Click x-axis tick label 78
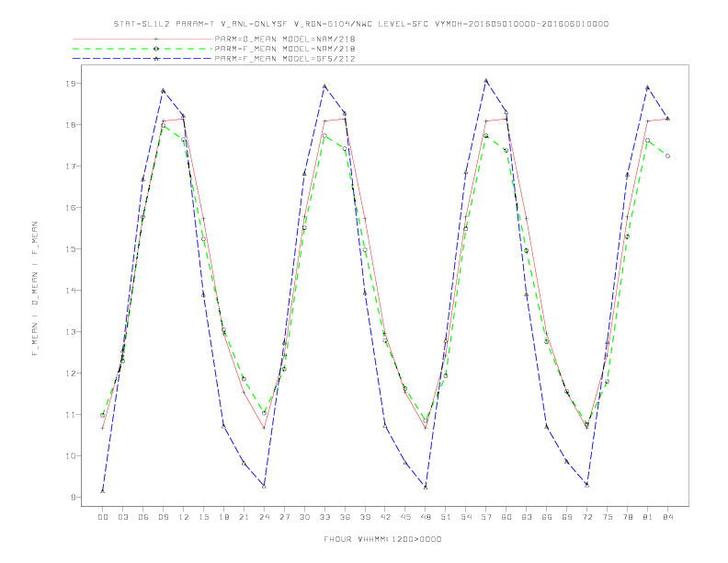 click(628, 517)
